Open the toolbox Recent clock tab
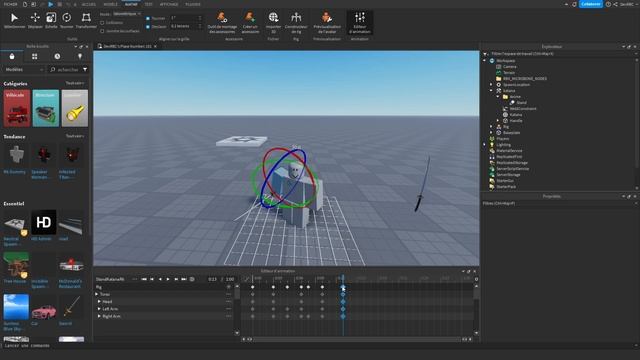The image size is (640, 360). 57,56
